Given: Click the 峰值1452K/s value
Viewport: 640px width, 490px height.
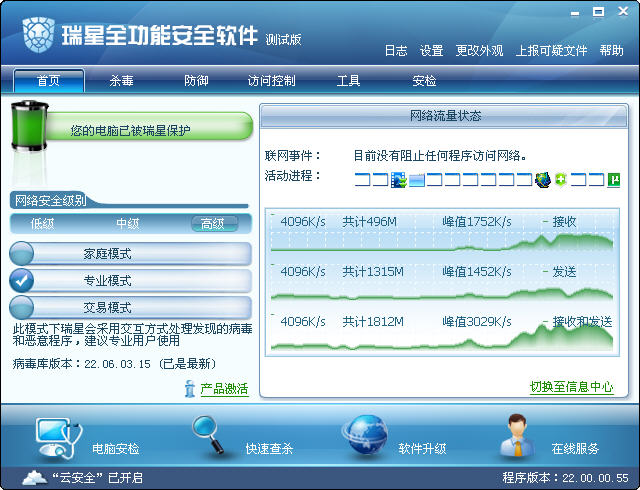Looking at the screenshot, I should click(x=477, y=272).
